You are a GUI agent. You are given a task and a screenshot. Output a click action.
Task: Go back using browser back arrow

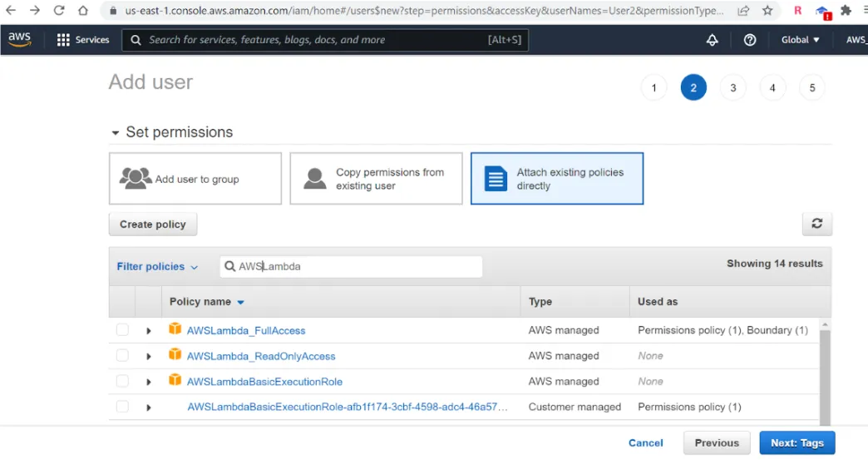click(11, 10)
